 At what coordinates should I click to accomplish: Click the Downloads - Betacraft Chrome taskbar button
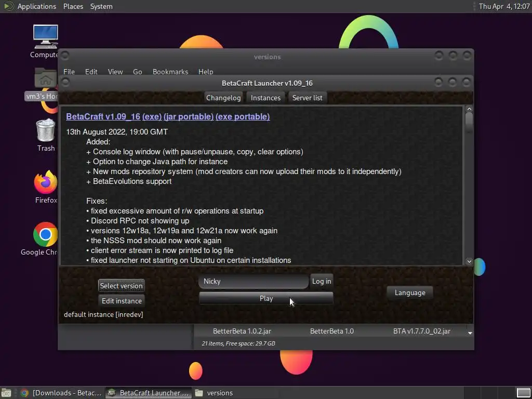(61, 393)
